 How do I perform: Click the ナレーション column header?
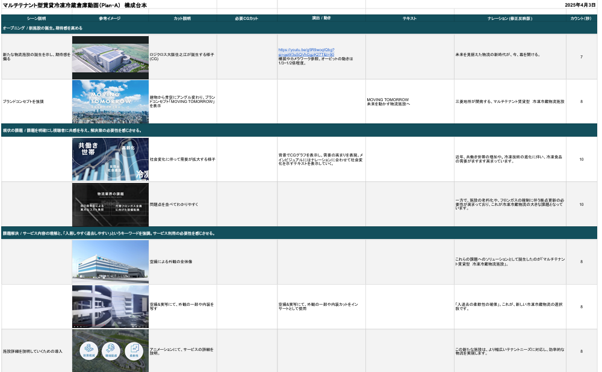(510, 18)
